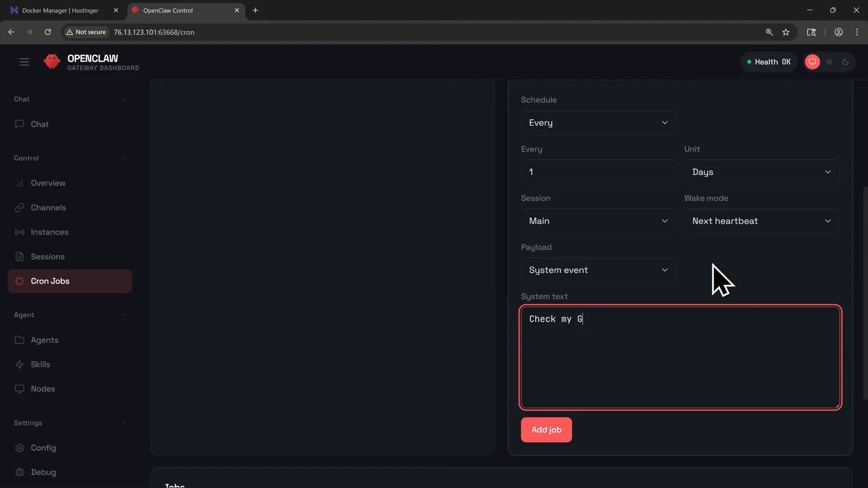Click the page vertical scrollbar

pos(865,293)
